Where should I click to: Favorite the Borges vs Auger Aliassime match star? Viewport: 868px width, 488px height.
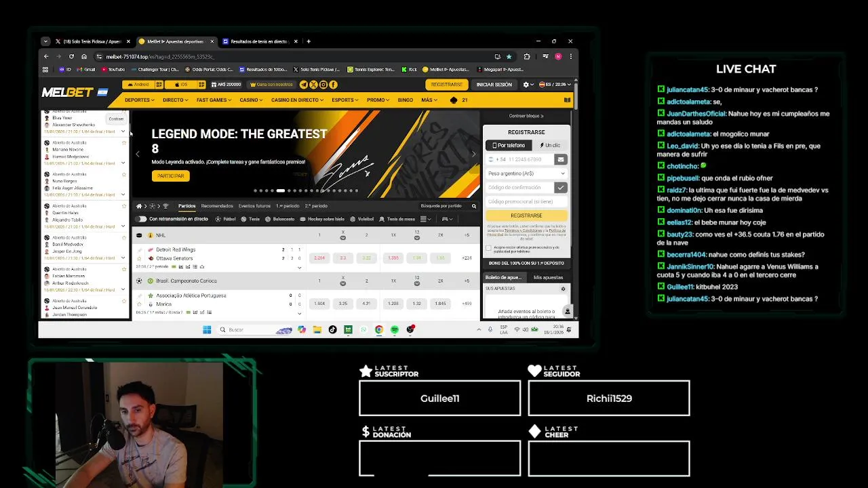tap(123, 174)
